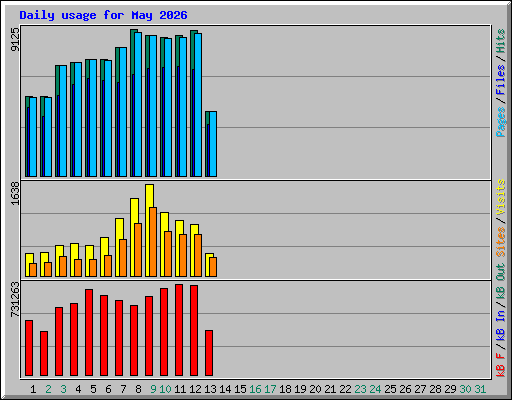
Task: Click day 14 on the x-axis
Action: tap(225, 389)
